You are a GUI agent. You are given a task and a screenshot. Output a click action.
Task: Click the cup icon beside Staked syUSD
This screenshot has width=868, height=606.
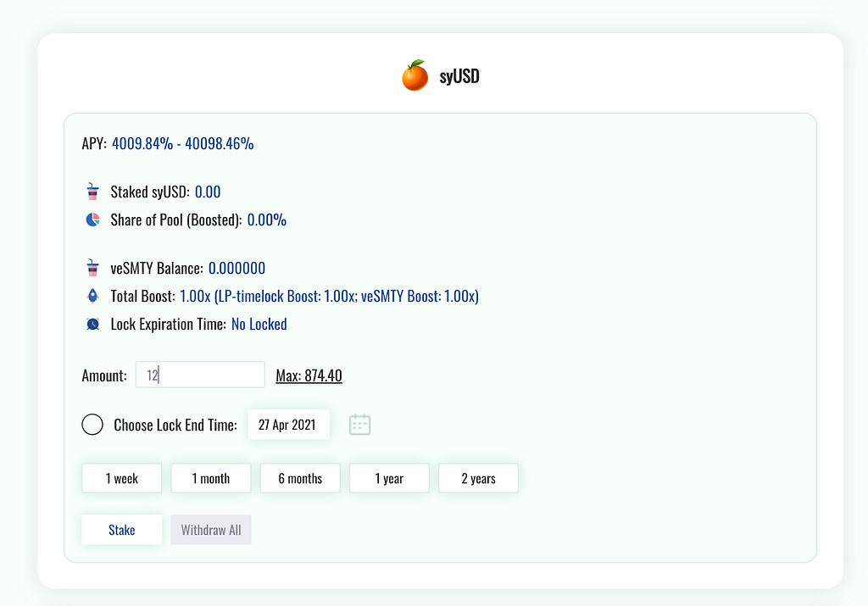coord(92,192)
